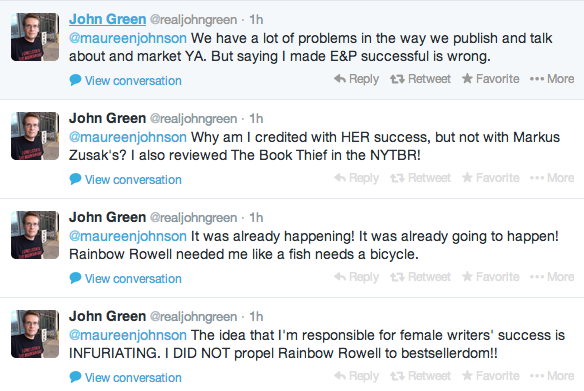Retweet the INFURIATING tweet
This screenshot has height=391, width=584.
[x=420, y=376]
